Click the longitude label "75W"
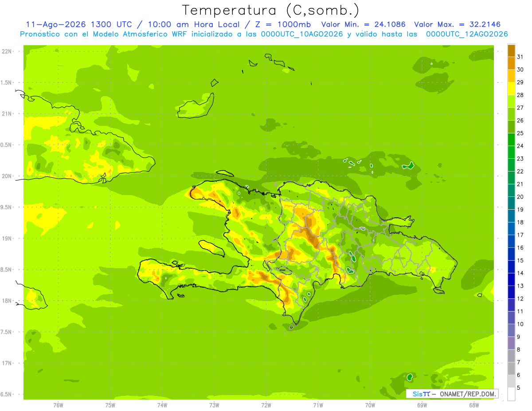Screen dimensions: 532x411 pos(110,405)
